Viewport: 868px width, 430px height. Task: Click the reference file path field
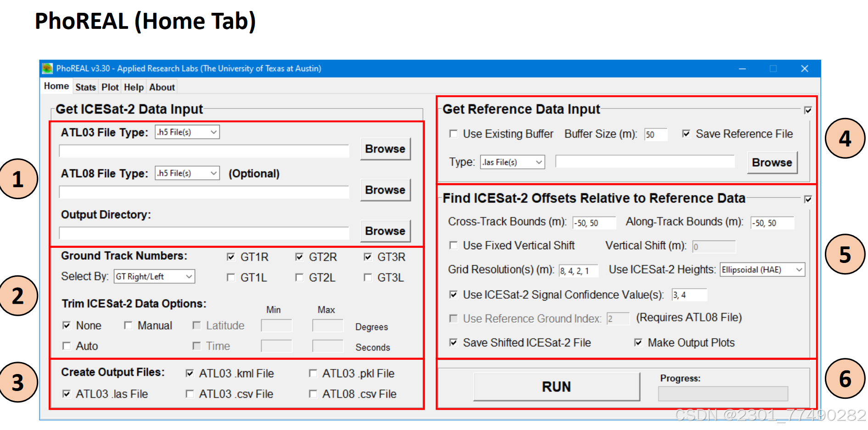click(x=645, y=162)
